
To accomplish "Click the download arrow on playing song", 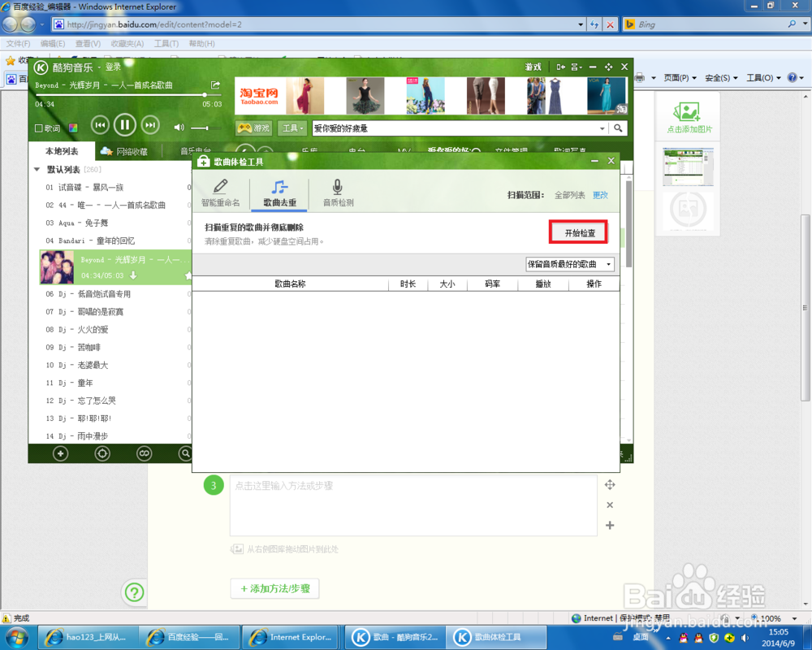I will 133,275.
